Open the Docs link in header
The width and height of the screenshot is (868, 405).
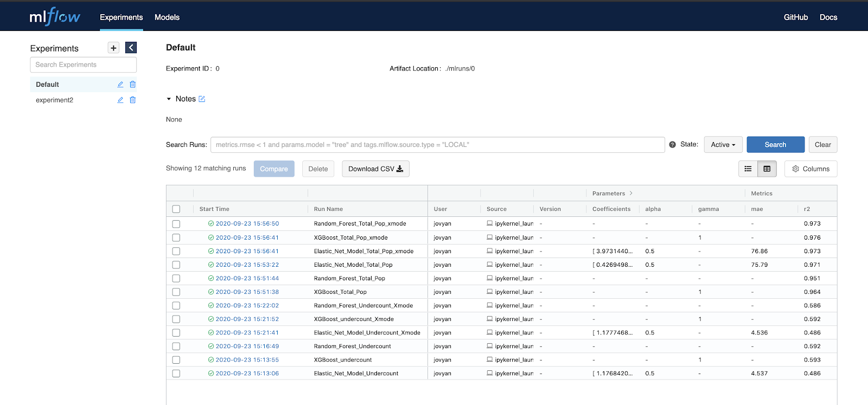coord(828,17)
